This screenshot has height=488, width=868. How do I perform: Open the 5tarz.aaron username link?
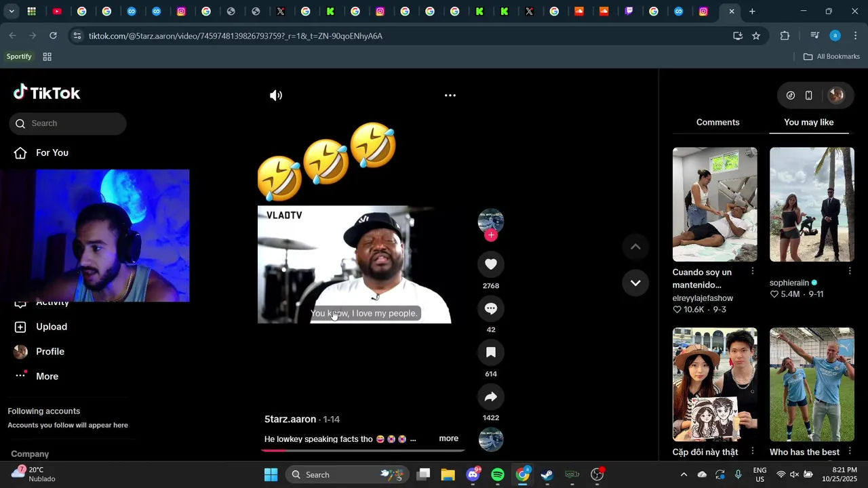coord(290,420)
